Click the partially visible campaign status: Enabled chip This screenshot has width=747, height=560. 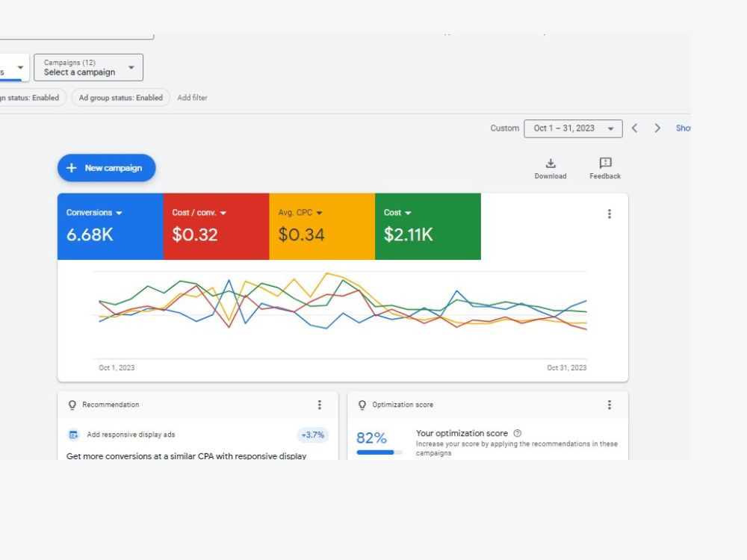pyautogui.click(x=31, y=98)
